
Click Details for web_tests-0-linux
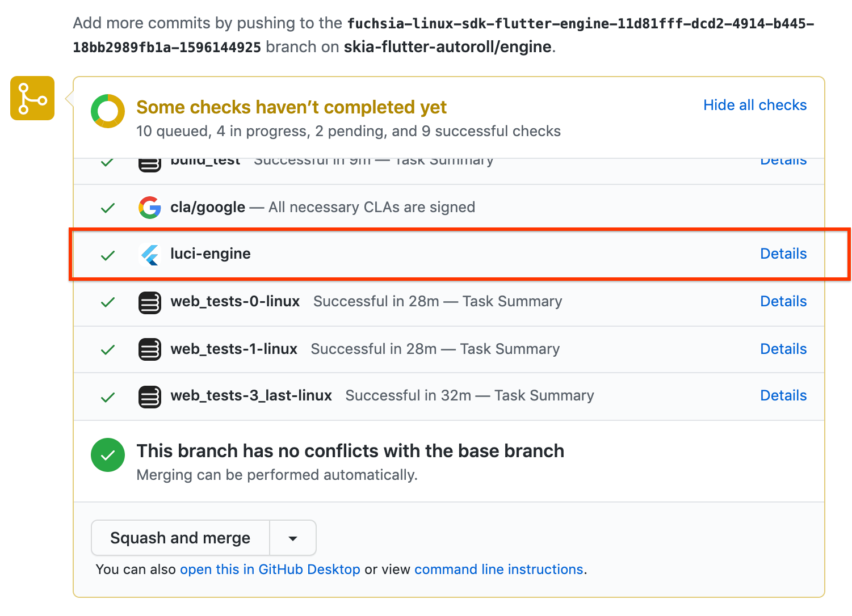point(783,301)
